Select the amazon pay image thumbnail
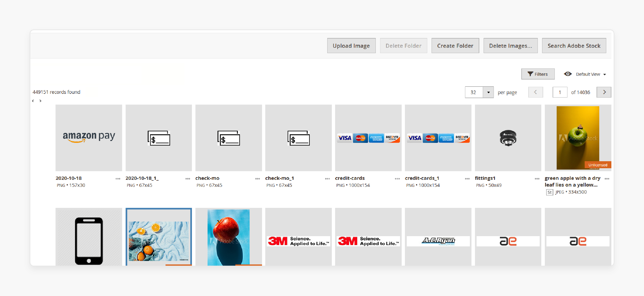The height and width of the screenshot is (296, 644). tap(89, 138)
